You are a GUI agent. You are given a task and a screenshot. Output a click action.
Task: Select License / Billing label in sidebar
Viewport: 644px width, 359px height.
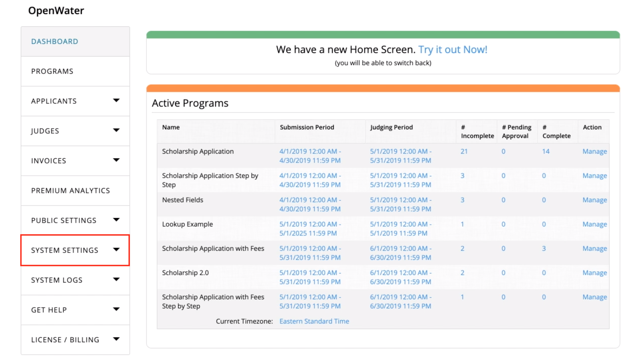tap(65, 340)
